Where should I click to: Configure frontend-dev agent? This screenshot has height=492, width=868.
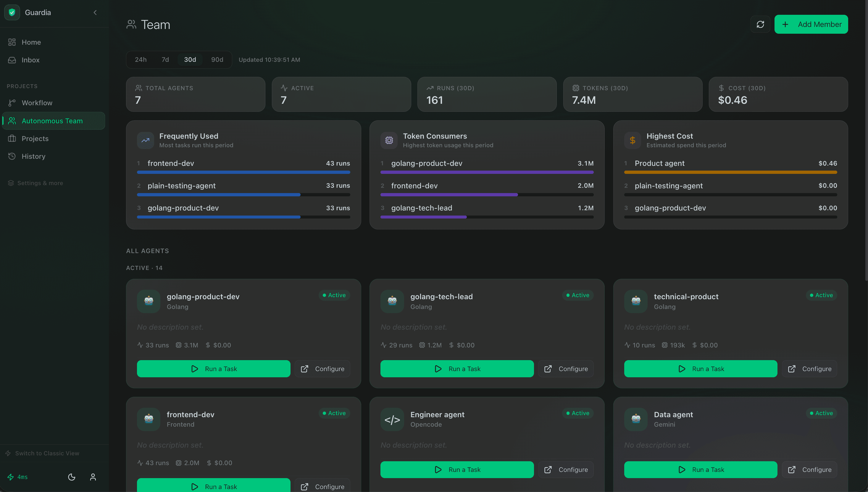tap(322, 485)
